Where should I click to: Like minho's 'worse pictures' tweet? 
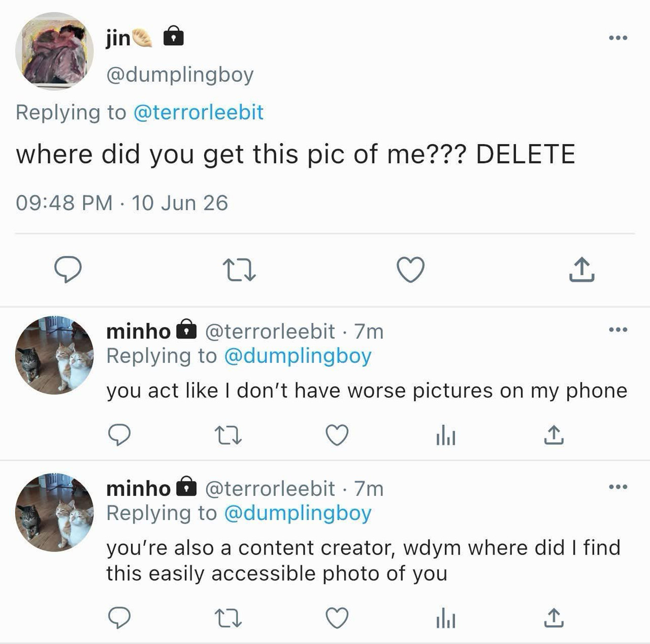click(x=337, y=435)
